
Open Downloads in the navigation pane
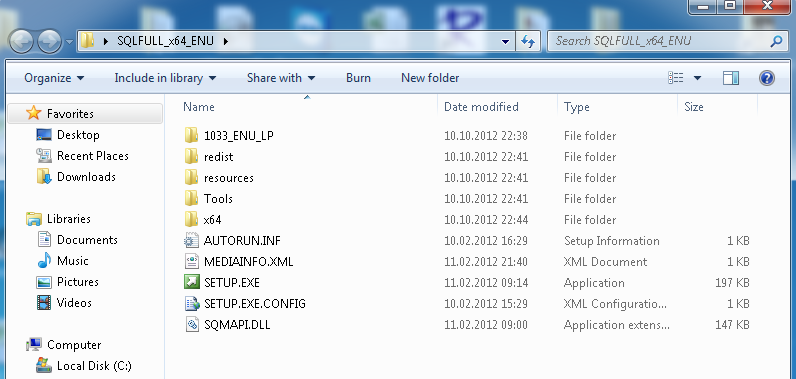pos(86,177)
